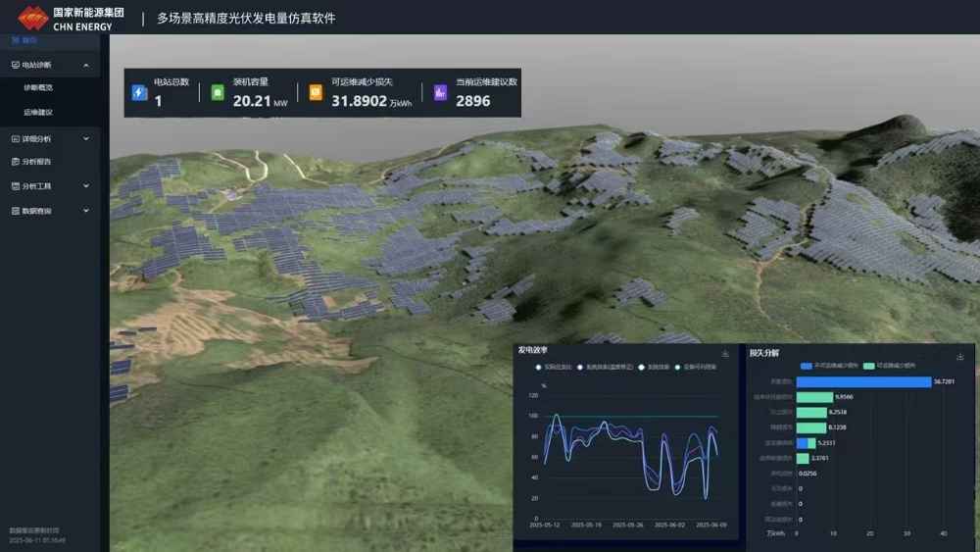
Task: Click the 分析报告 sidebar icon
Action: (x=15, y=162)
